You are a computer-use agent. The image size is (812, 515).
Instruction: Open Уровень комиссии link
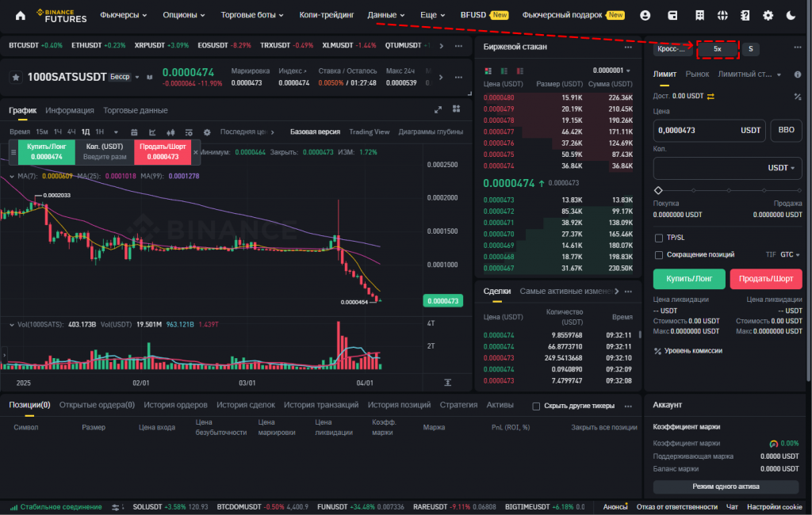click(x=688, y=351)
